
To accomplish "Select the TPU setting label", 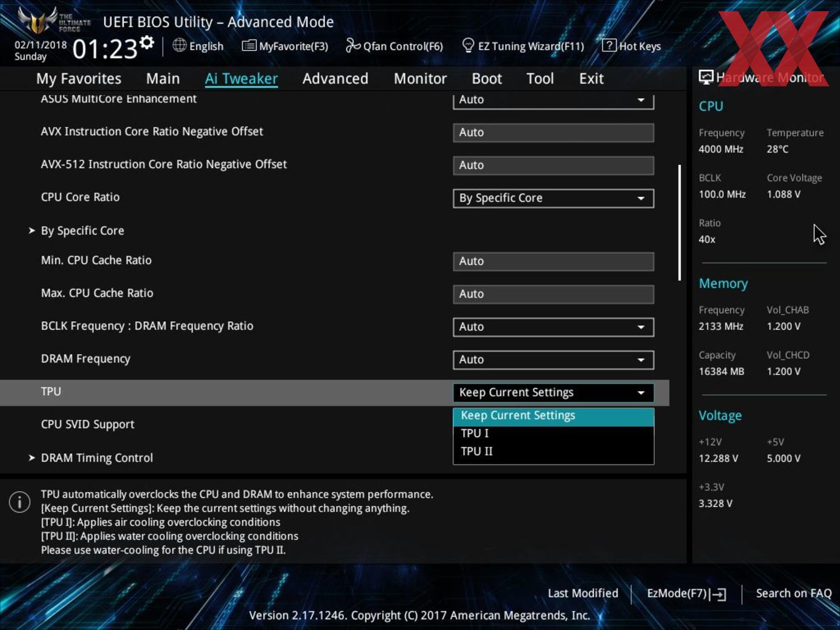I will (x=51, y=392).
